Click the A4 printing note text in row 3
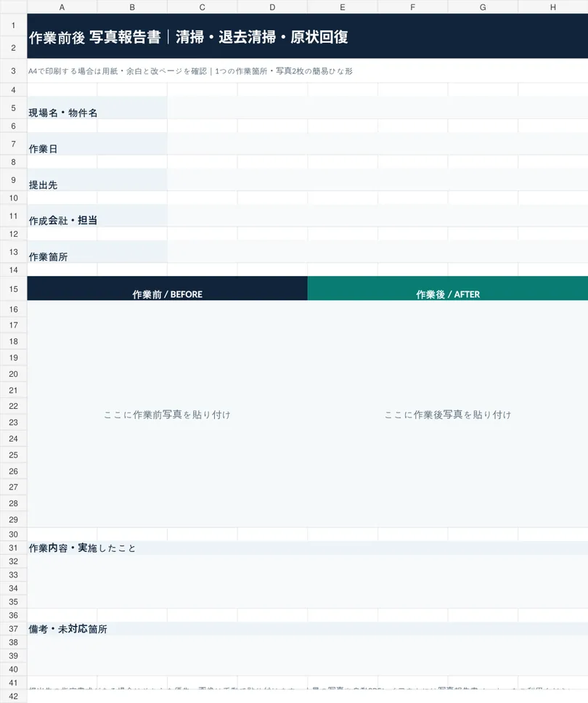Viewport: 588px width, 703px height. tap(190, 71)
